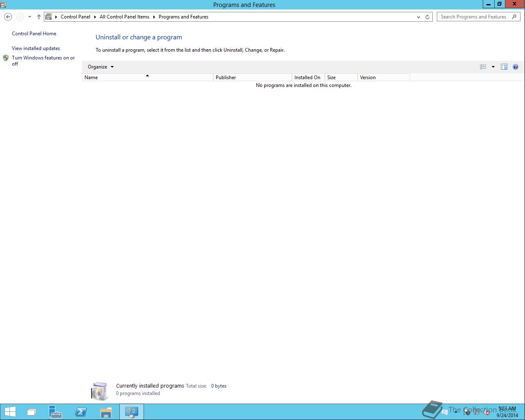Toggle the preview pane icon
The image size is (525, 420).
pos(504,67)
